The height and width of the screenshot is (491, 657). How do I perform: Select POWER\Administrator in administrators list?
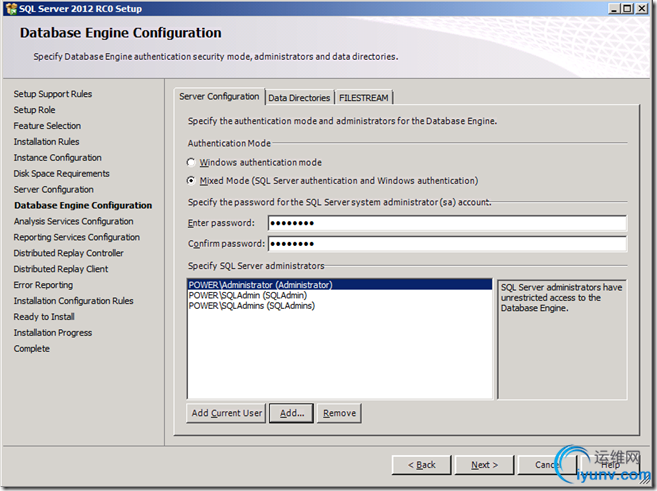coord(339,284)
